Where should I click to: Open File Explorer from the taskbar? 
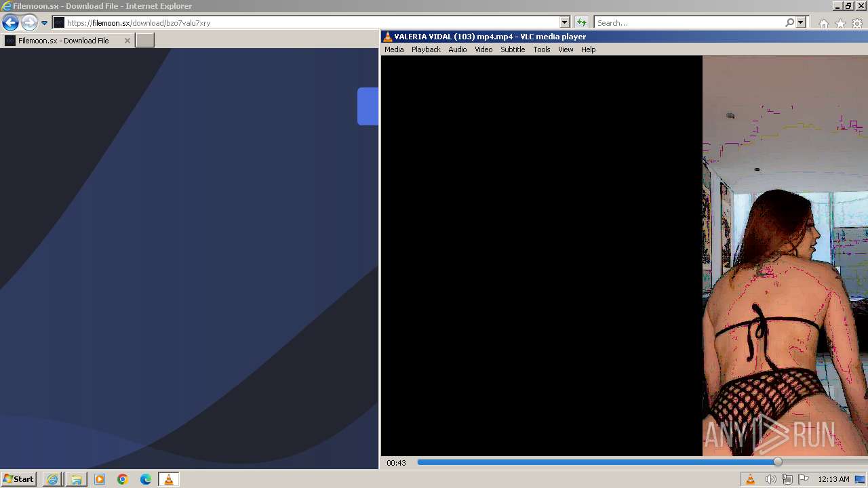(76, 479)
